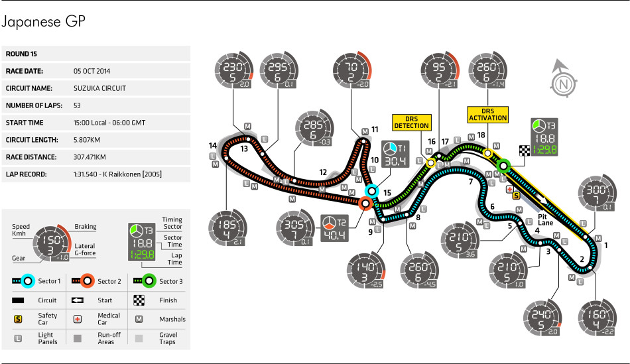Click the north compass icon
This screenshot has height=364, width=630.
pyautogui.click(x=562, y=80)
